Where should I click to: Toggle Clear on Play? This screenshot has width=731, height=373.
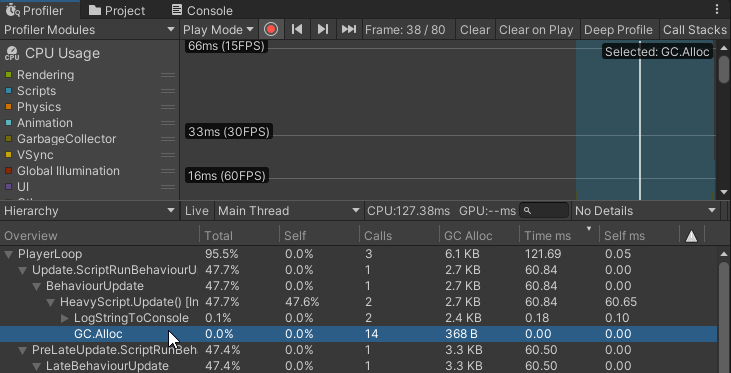coord(536,29)
